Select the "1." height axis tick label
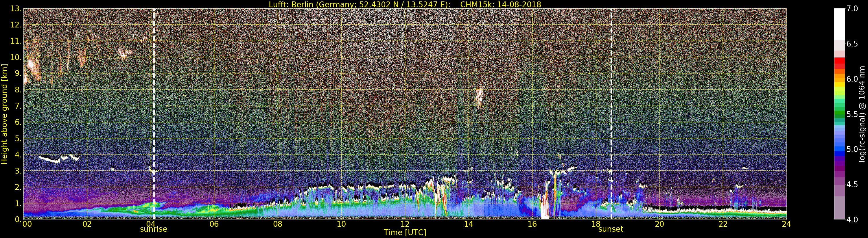 (18, 204)
